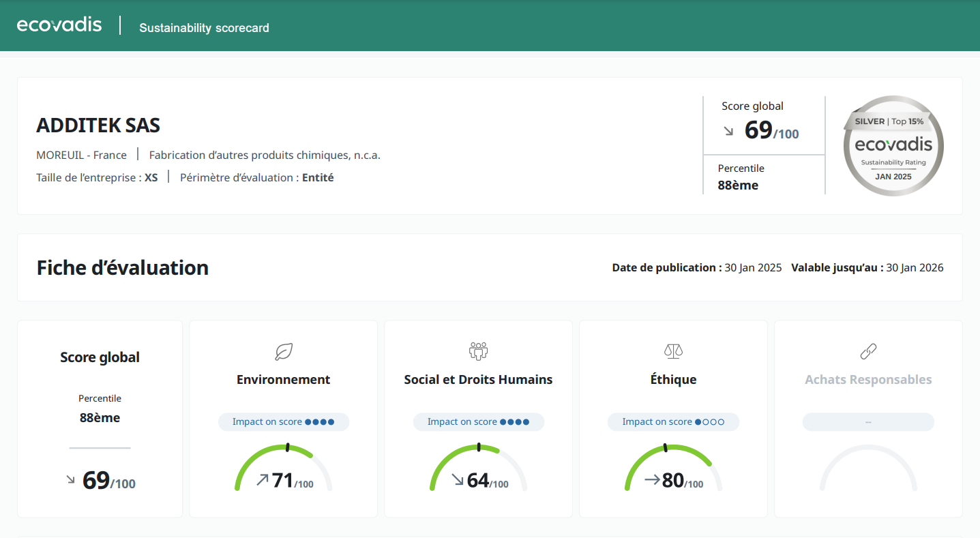980x538 pixels.
Task: Click the header score 69/100 value
Action: (771, 130)
